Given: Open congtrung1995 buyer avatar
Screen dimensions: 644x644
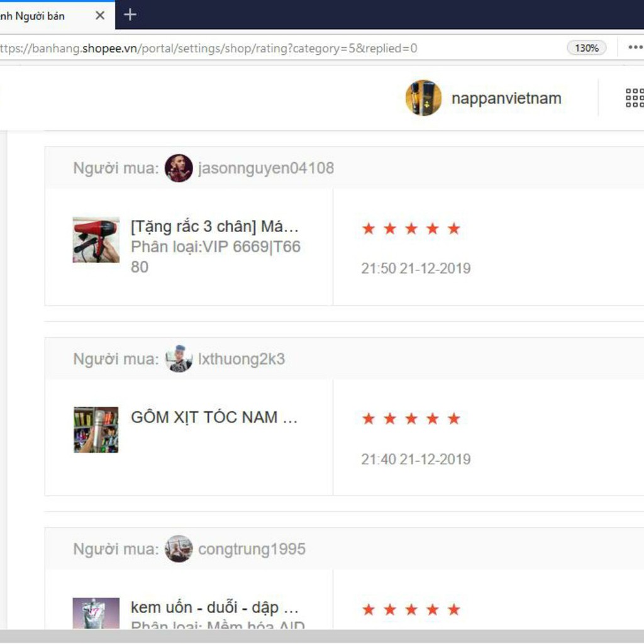Looking at the screenshot, I should pyautogui.click(x=179, y=549).
